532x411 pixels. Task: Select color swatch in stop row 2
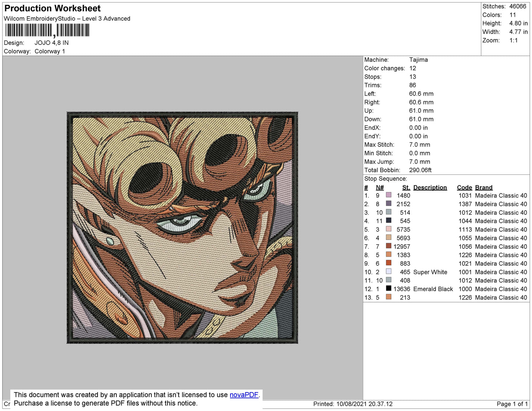(388, 203)
